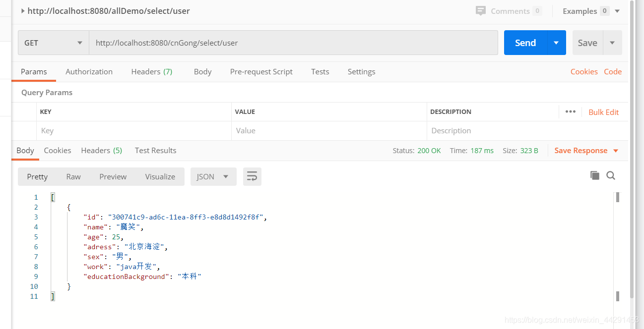Viewport: 644px width, 329px height.
Task: Copy the response body using the copy icon
Action: pos(595,175)
